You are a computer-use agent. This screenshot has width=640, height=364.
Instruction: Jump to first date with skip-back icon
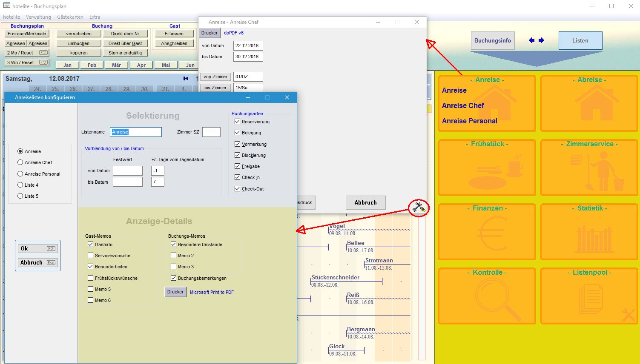pyautogui.click(x=186, y=79)
